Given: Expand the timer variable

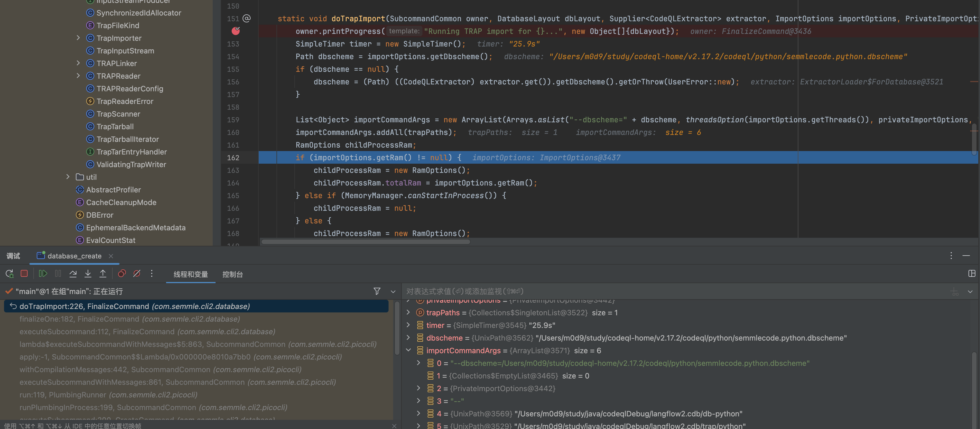Looking at the screenshot, I should pos(408,325).
